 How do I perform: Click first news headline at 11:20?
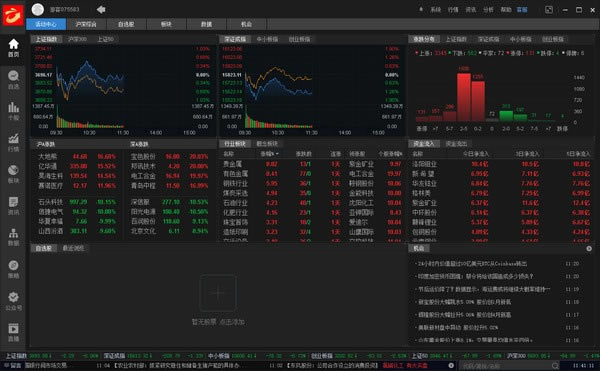[472, 264]
